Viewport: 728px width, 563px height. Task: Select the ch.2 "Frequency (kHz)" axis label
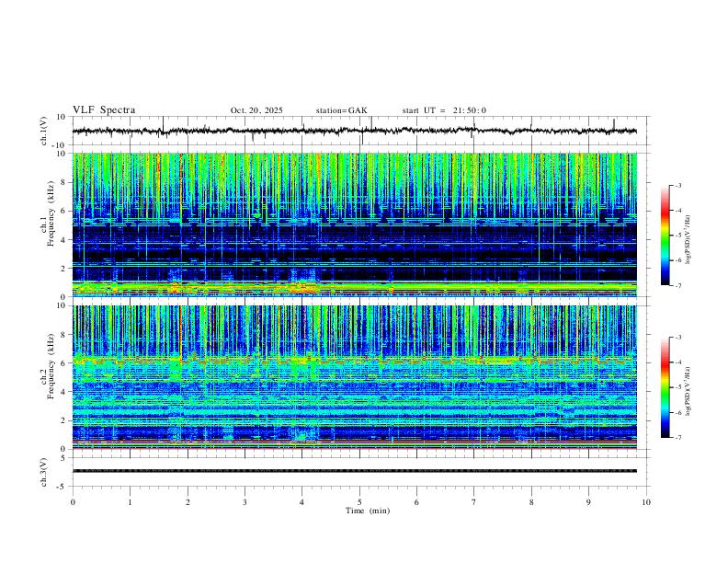pos(51,366)
